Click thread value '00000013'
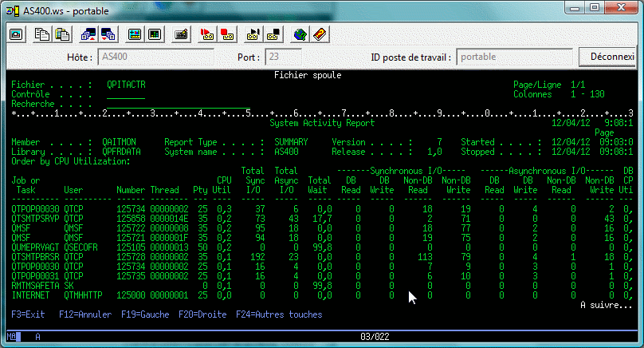 (169, 247)
